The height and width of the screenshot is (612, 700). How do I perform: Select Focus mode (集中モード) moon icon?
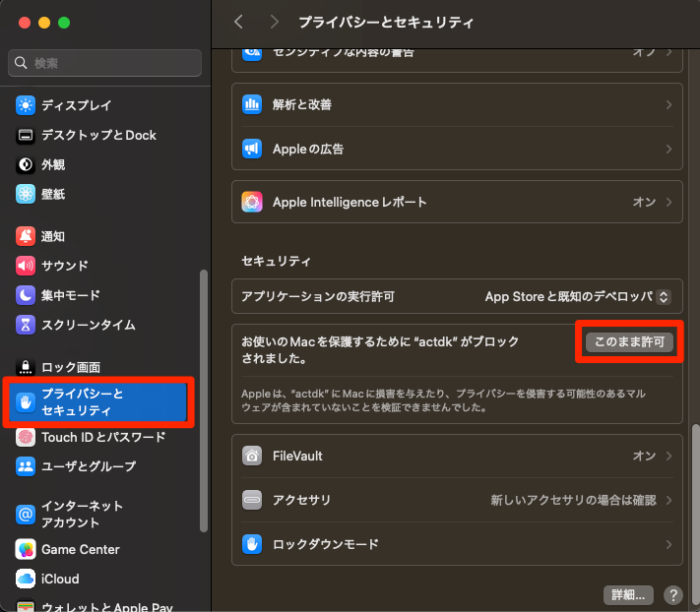(x=26, y=295)
